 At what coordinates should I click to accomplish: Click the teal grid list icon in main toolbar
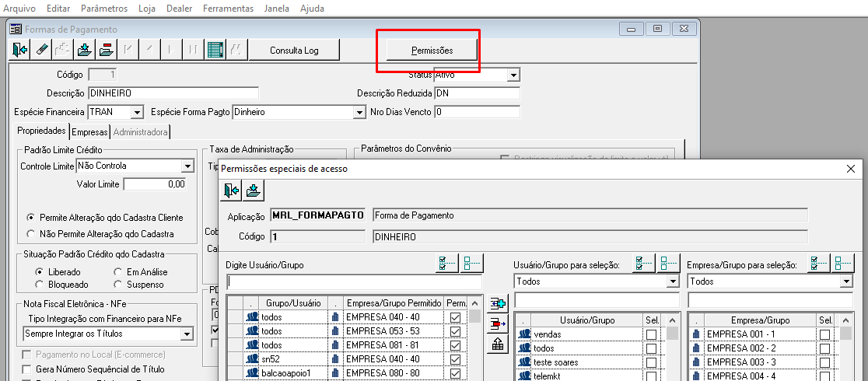point(214,50)
